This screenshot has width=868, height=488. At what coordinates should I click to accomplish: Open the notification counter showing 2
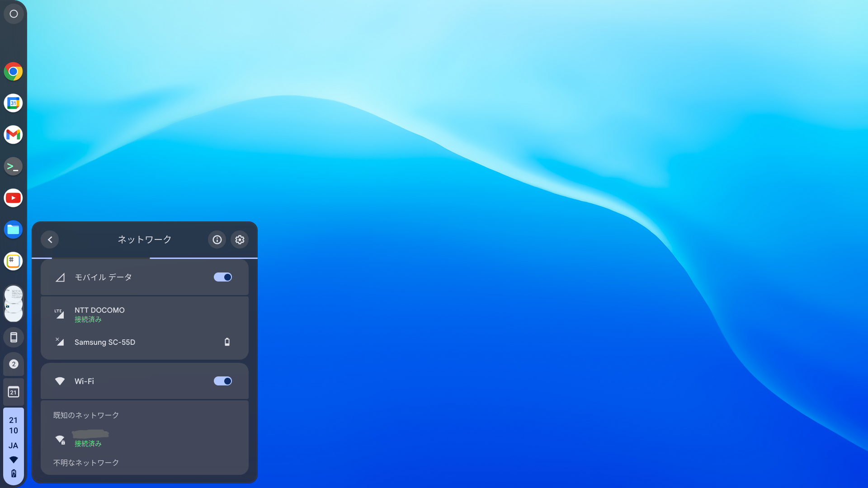click(x=14, y=364)
